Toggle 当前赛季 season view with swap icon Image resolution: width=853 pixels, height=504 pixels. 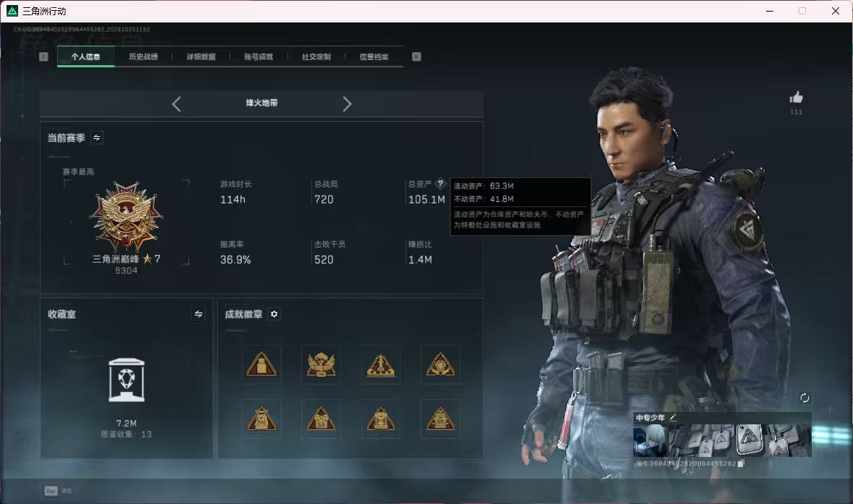(97, 138)
